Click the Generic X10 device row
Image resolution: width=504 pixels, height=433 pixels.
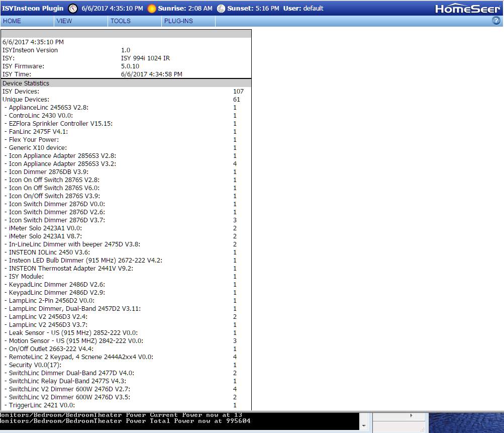pos(126,148)
